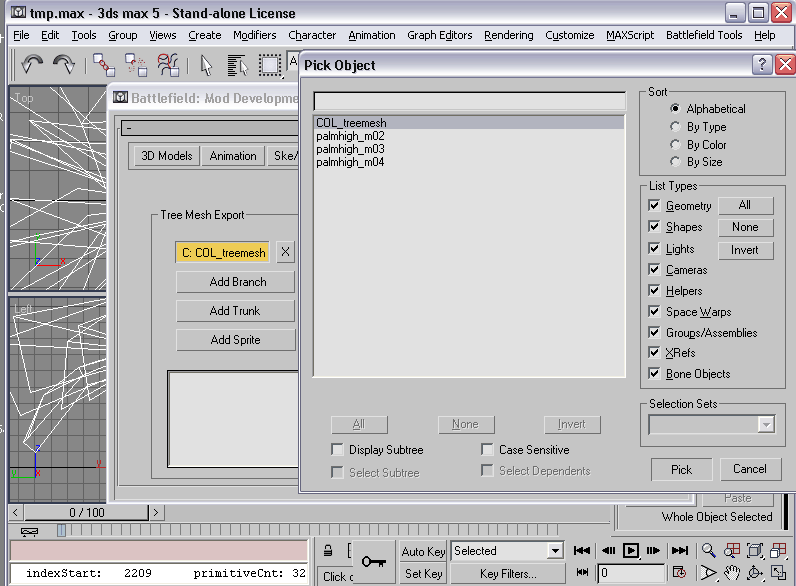Image resolution: width=796 pixels, height=586 pixels.
Task: Click the selection lock toggle icon
Action: 328,551
